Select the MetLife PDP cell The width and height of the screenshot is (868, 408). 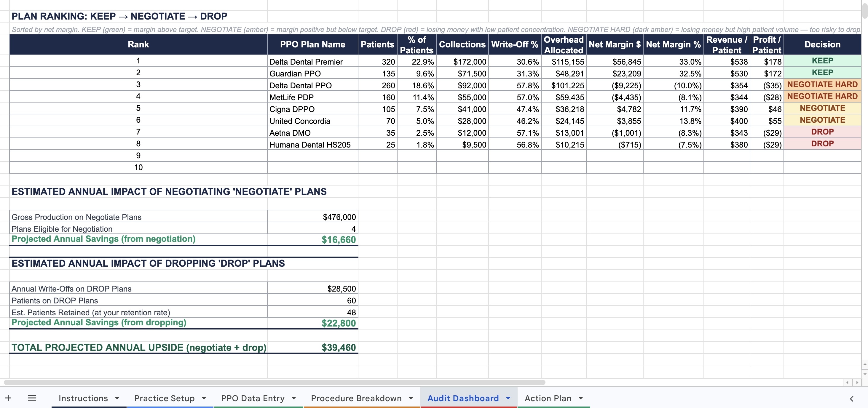click(x=313, y=97)
